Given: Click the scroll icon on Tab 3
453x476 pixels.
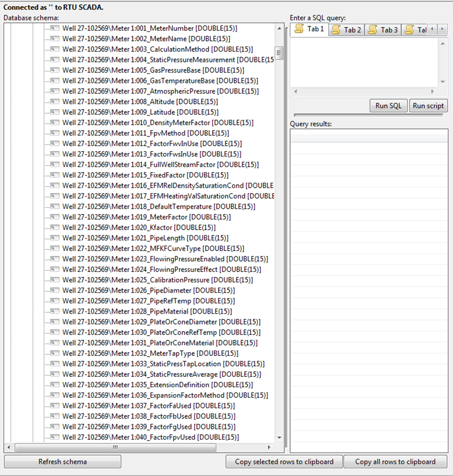Looking at the screenshot, I should pyautogui.click(x=373, y=30).
